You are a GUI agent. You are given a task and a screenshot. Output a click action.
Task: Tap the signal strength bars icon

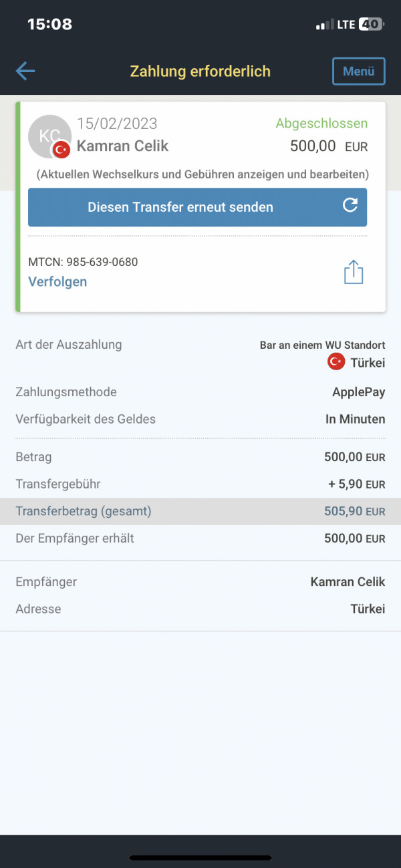point(325,25)
